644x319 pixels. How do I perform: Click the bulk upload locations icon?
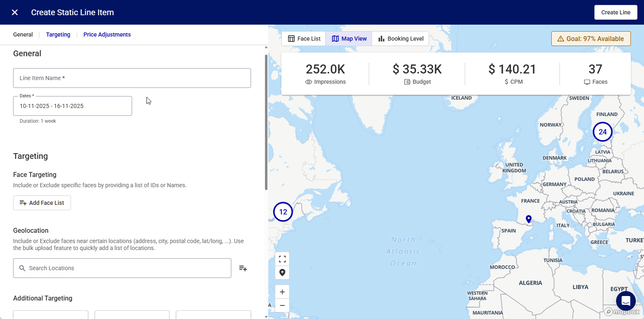pos(243,268)
